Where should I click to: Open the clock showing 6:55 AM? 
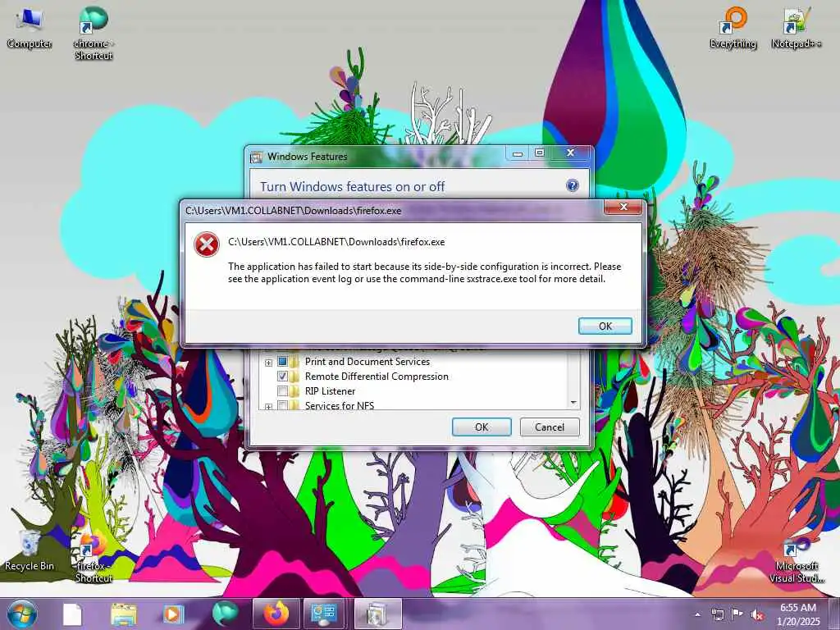(799, 614)
